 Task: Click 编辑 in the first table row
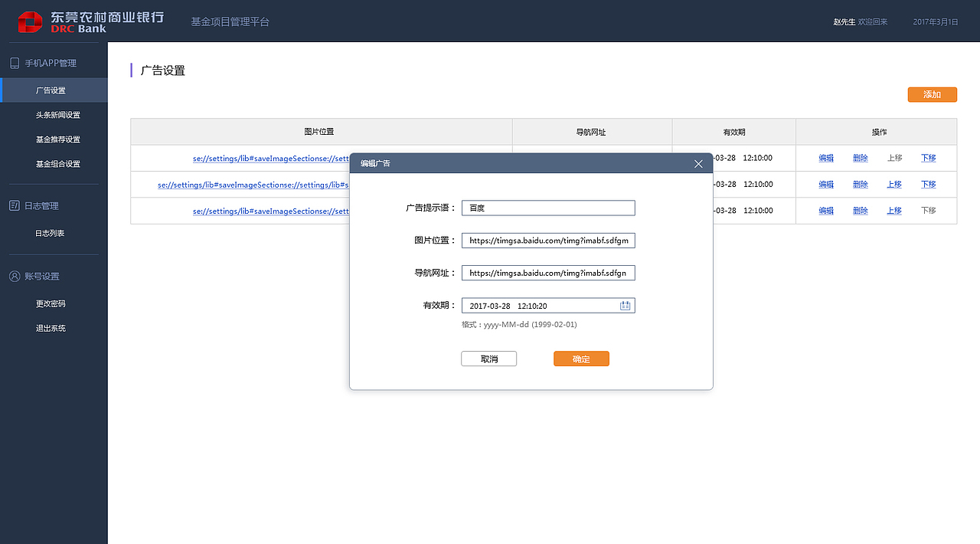826,158
